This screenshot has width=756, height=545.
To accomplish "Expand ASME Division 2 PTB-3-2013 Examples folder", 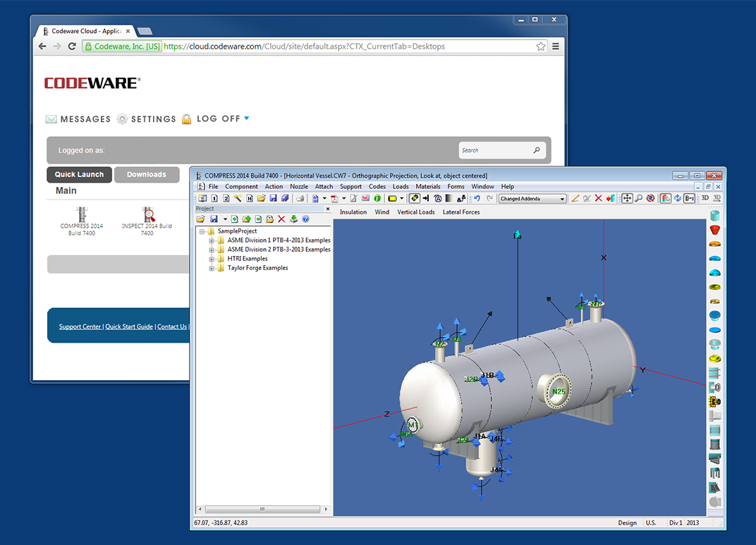I will [x=211, y=250].
